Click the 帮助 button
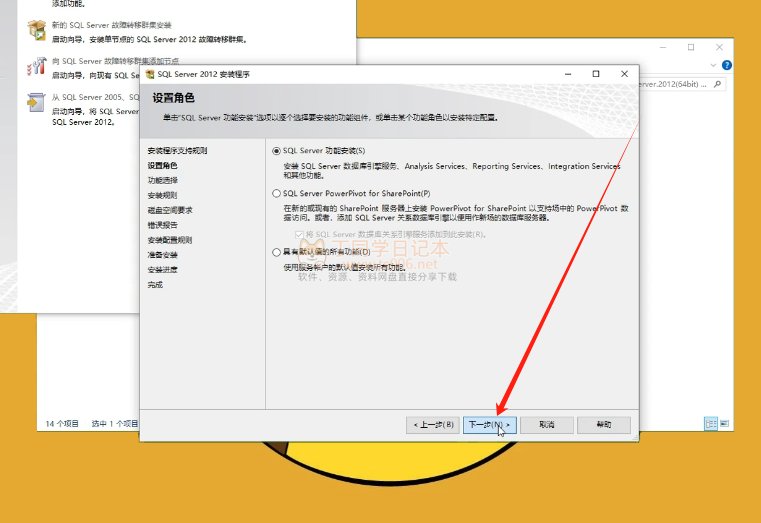This screenshot has width=761, height=523. pos(604,425)
